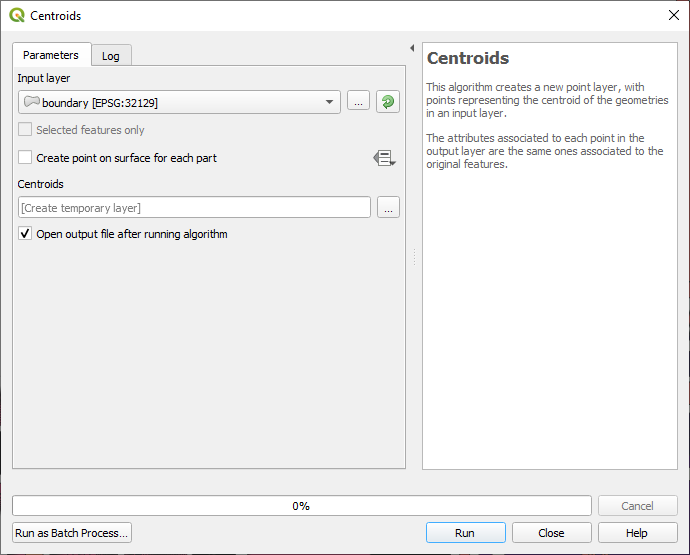Uncheck Open output file after running algorithm
The width and height of the screenshot is (690, 555).
click(x=25, y=234)
